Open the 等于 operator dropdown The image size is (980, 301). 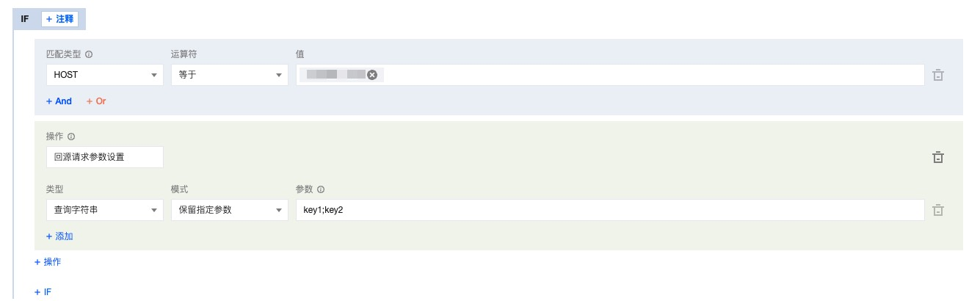229,75
